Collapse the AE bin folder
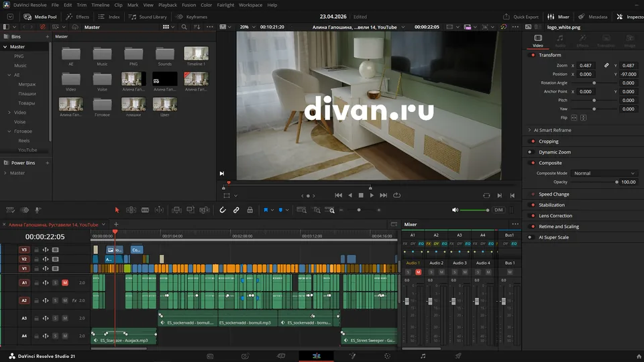The height and width of the screenshot is (362, 644). pyautogui.click(x=9, y=75)
